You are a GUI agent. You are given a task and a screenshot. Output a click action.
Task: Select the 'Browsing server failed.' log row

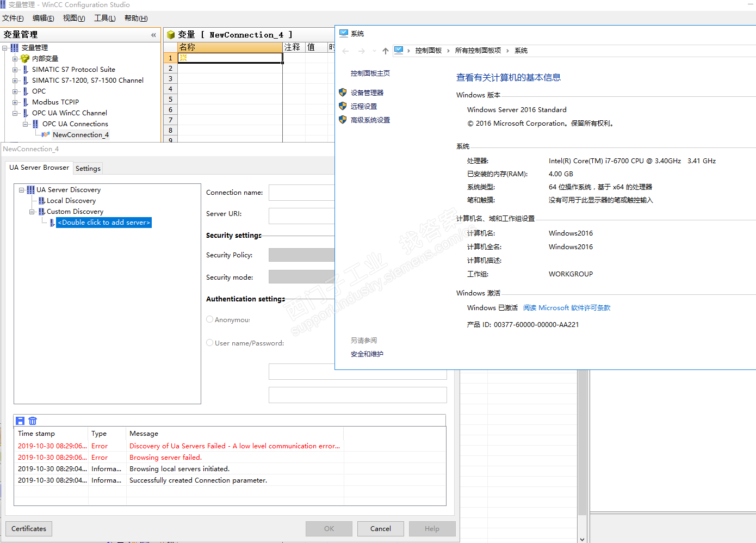coord(230,458)
